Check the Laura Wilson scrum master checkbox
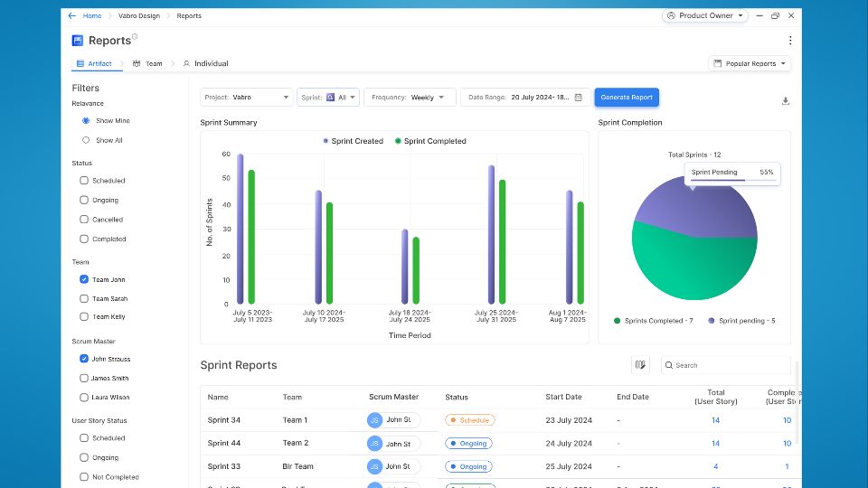868x488 pixels. click(84, 398)
